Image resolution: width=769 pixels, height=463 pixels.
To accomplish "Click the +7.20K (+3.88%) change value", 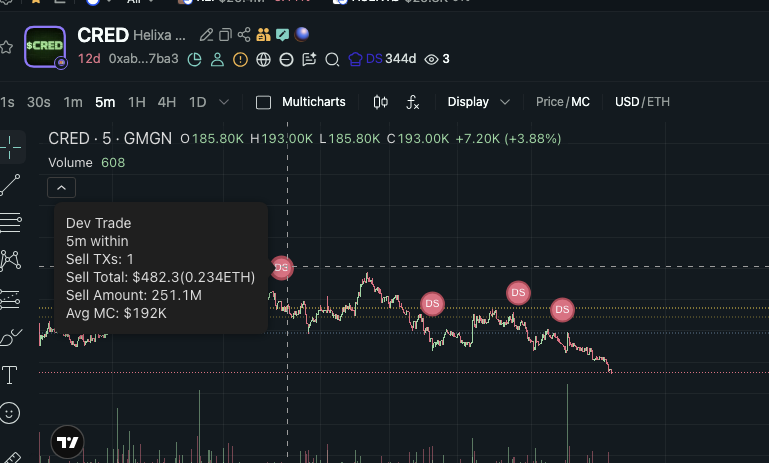I will pyautogui.click(x=508, y=139).
